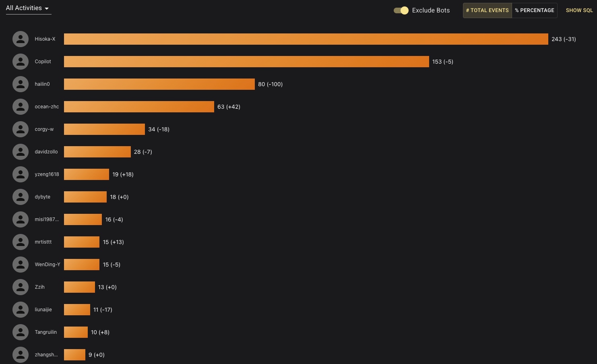Click the All Activities dropdown arrow
The width and height of the screenshot is (597, 364).
point(47,8)
